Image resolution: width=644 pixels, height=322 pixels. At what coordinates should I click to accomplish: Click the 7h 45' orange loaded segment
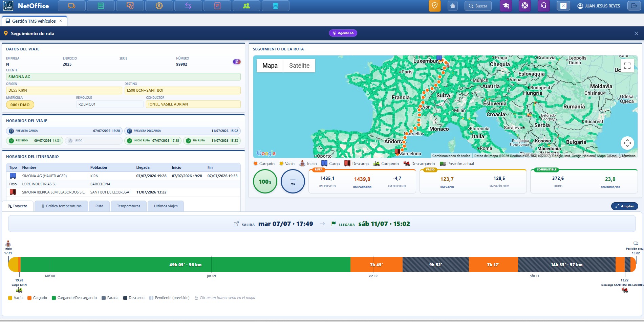pos(377,264)
